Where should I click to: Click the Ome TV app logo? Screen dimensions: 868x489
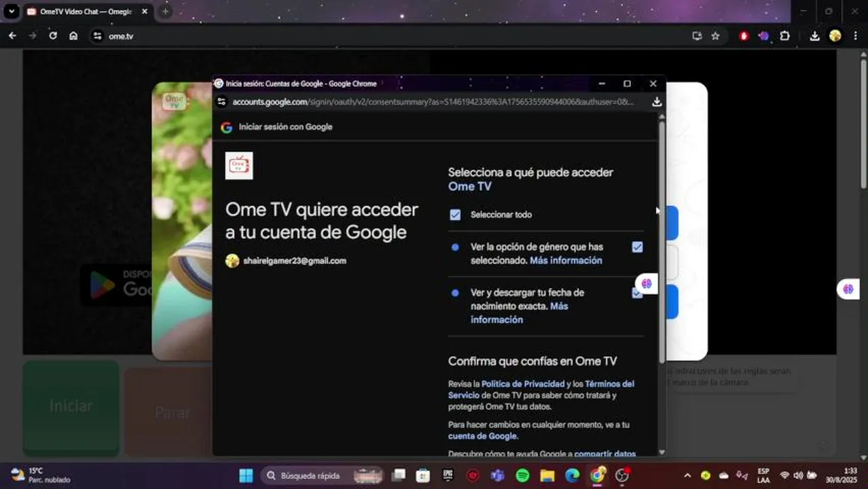[239, 166]
